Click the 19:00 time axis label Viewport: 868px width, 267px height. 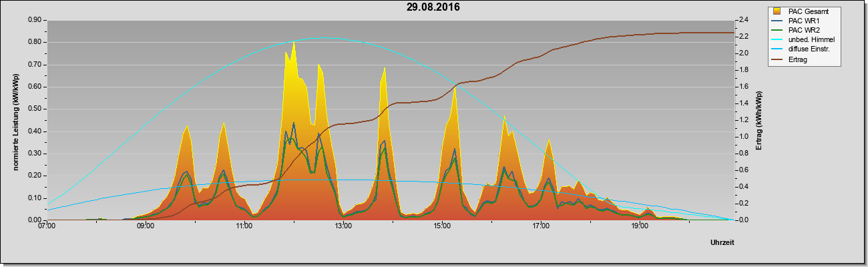pos(640,226)
